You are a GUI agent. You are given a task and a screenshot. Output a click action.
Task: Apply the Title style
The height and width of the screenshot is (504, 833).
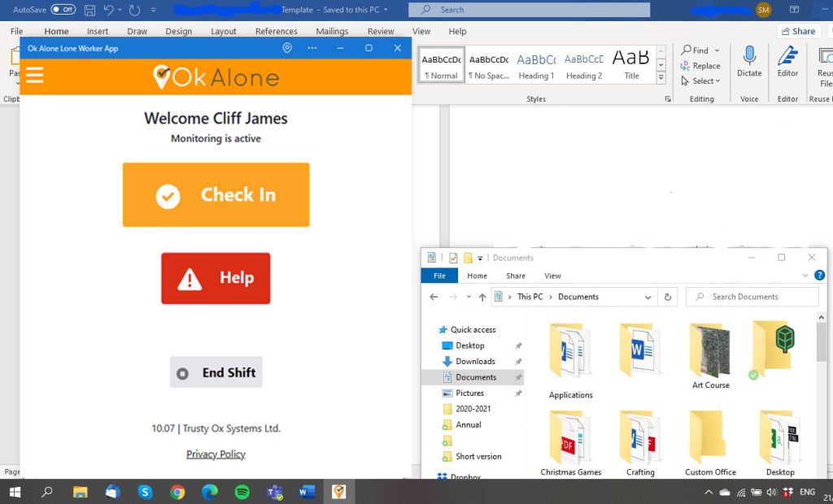pyautogui.click(x=631, y=65)
